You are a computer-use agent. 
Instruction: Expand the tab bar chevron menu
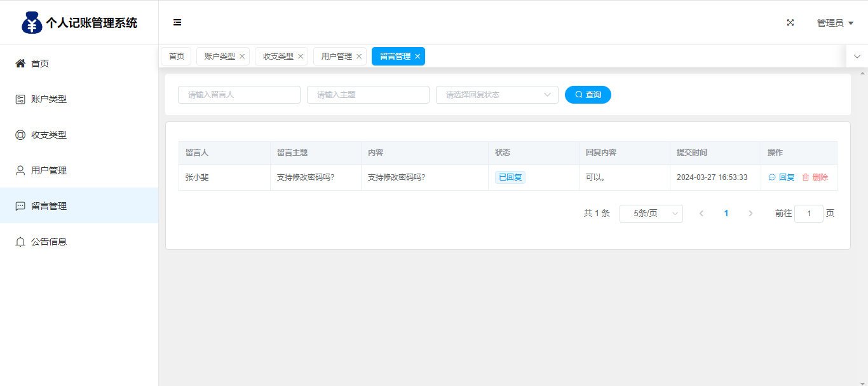coord(857,57)
